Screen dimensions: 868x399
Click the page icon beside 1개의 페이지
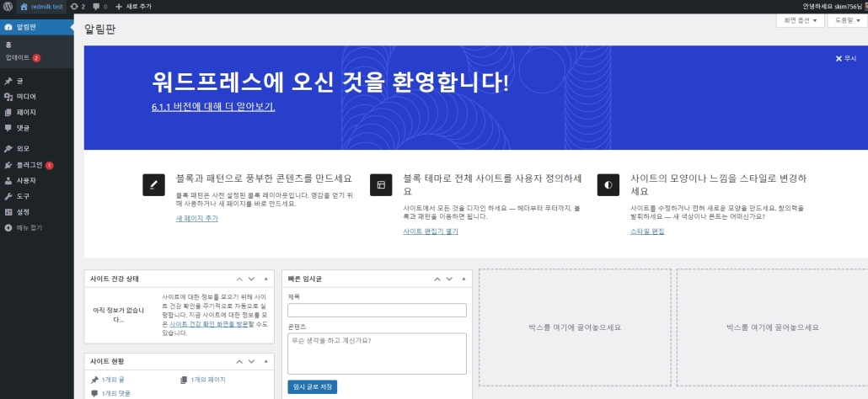tap(184, 380)
